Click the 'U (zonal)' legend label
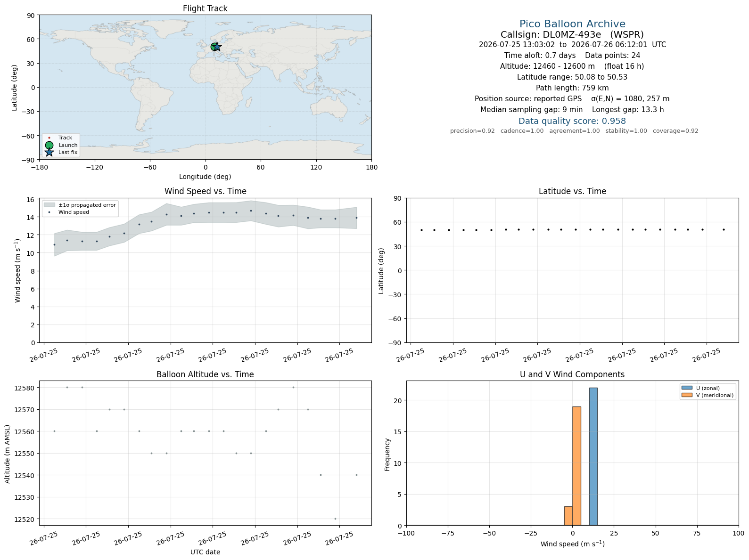Viewport: 749px width, 560px height. tap(708, 388)
